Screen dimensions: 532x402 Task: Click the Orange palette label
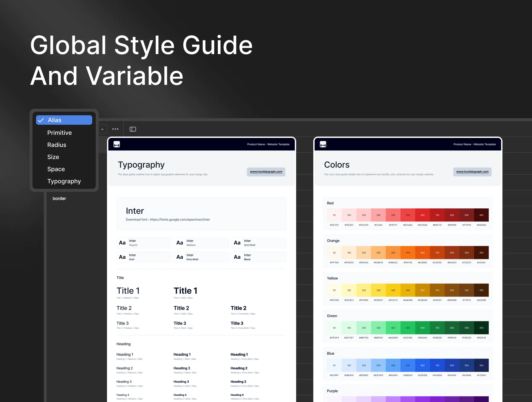333,241
